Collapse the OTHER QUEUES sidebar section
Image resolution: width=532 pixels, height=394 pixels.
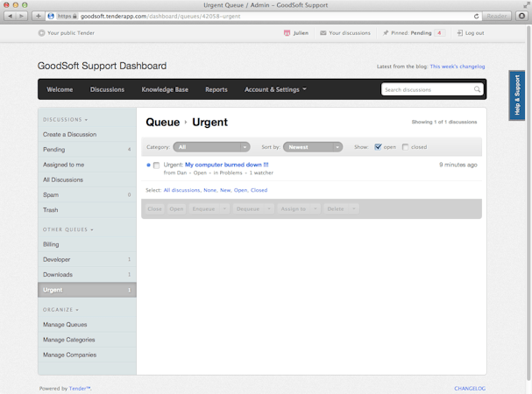(67, 229)
